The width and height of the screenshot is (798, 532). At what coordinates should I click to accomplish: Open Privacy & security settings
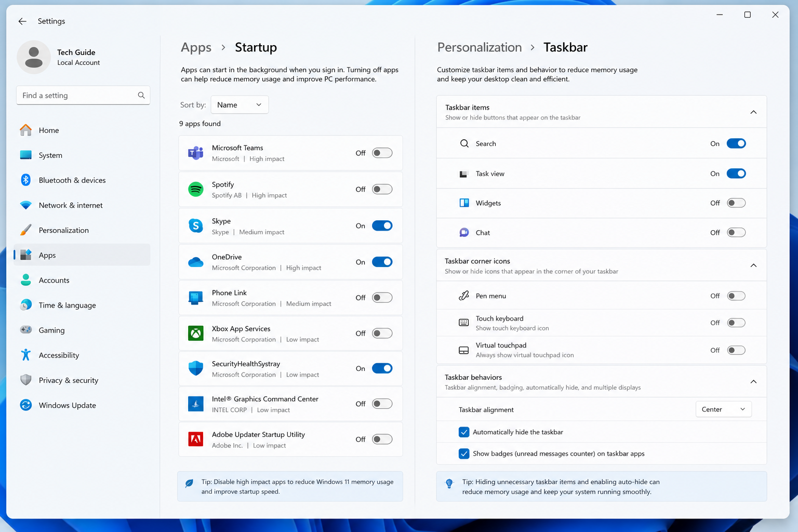(82, 380)
